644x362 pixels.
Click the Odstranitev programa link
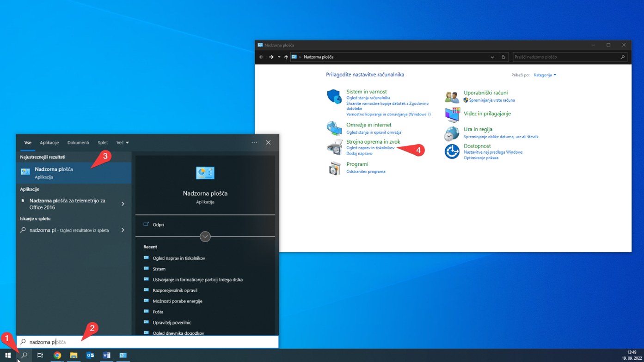tap(366, 172)
